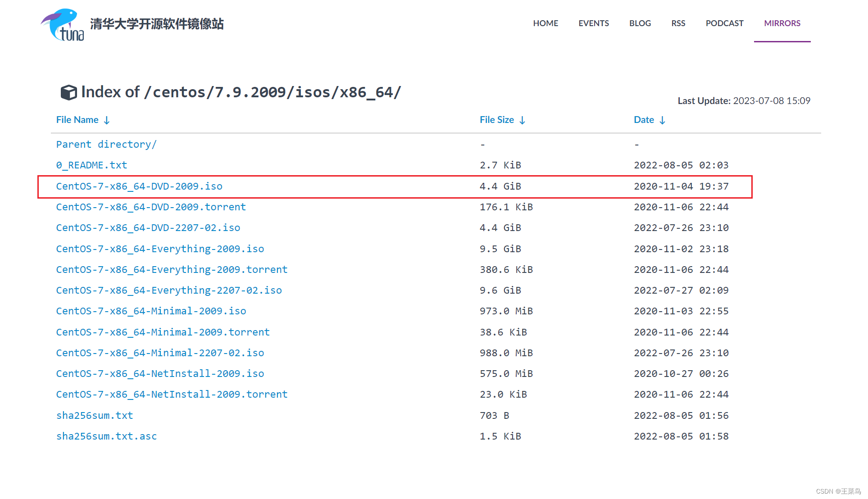This screenshot has height=499, width=868.
Task: Click the Date column header
Action: point(644,120)
